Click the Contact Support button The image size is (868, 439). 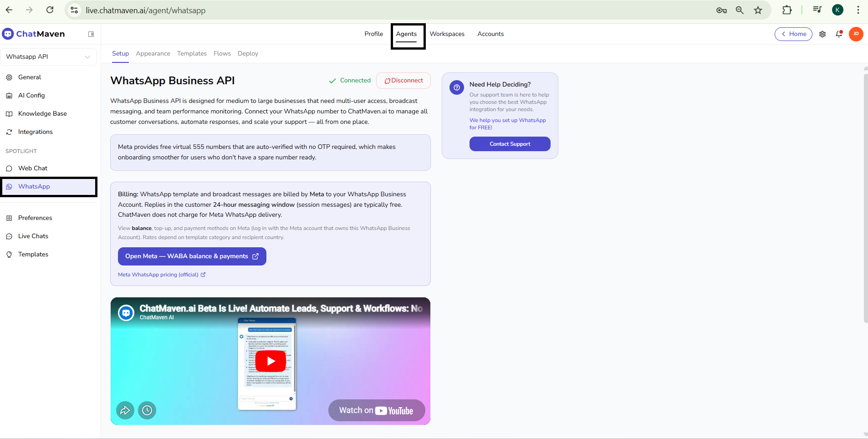tap(510, 144)
